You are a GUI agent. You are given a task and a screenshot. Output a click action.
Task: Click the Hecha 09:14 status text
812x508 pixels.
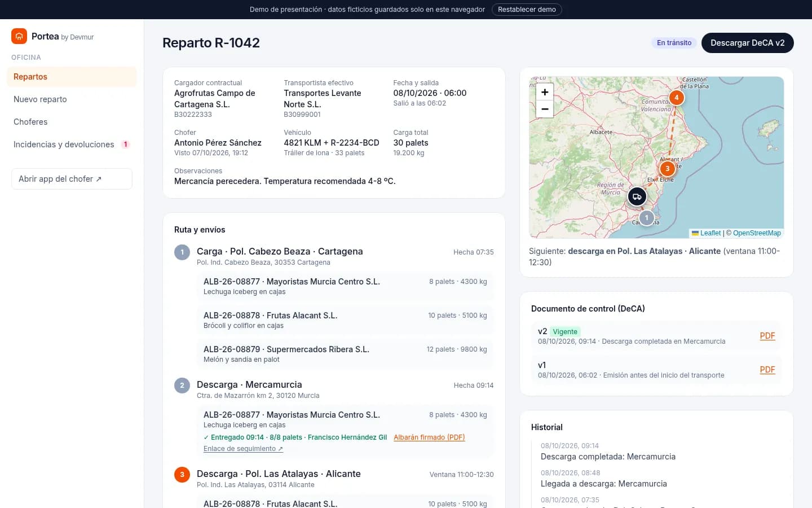click(x=474, y=386)
